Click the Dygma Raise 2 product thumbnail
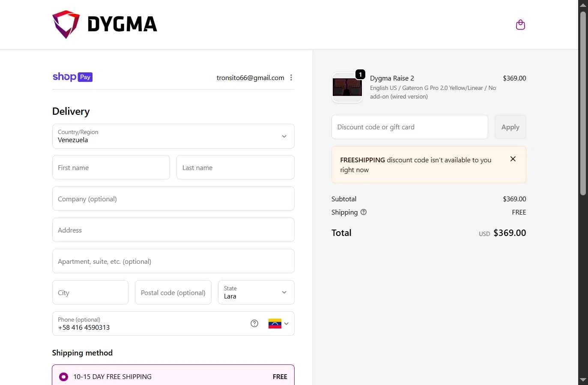This screenshot has height=385, width=588. click(x=347, y=87)
